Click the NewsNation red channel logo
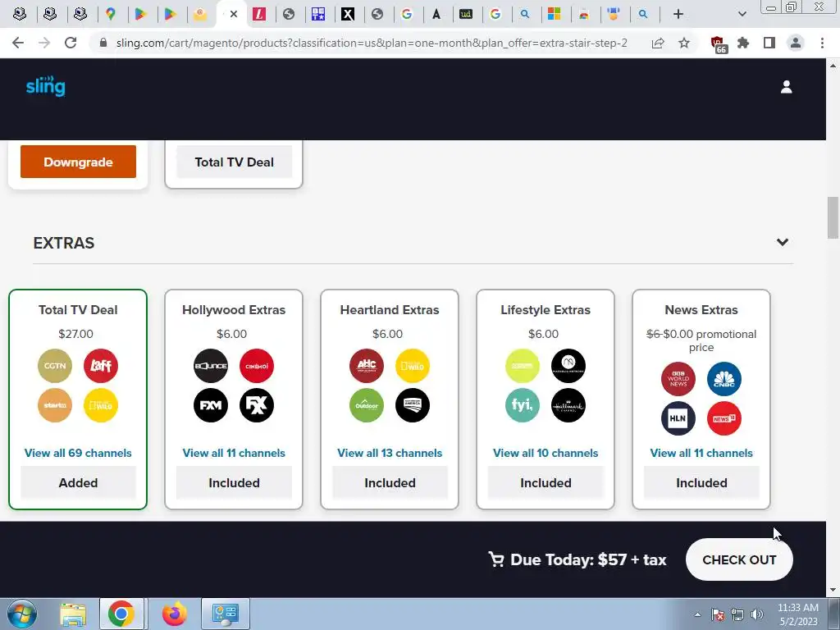The image size is (840, 630). click(724, 418)
